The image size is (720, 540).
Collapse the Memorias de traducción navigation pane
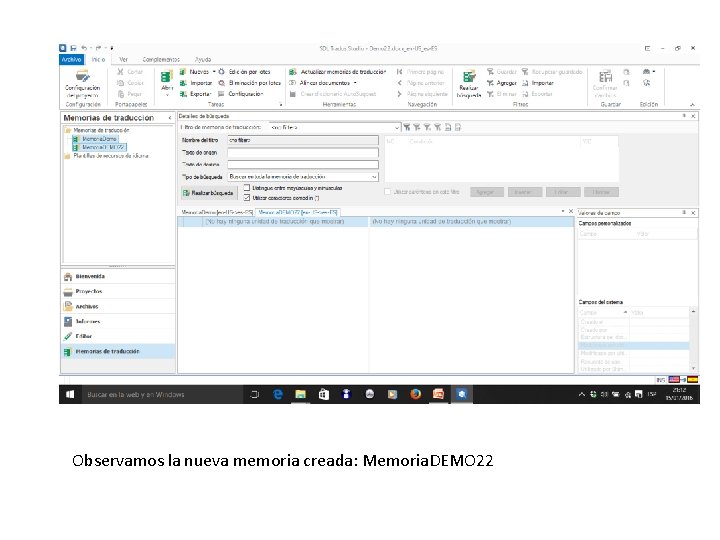pyautogui.click(x=170, y=118)
